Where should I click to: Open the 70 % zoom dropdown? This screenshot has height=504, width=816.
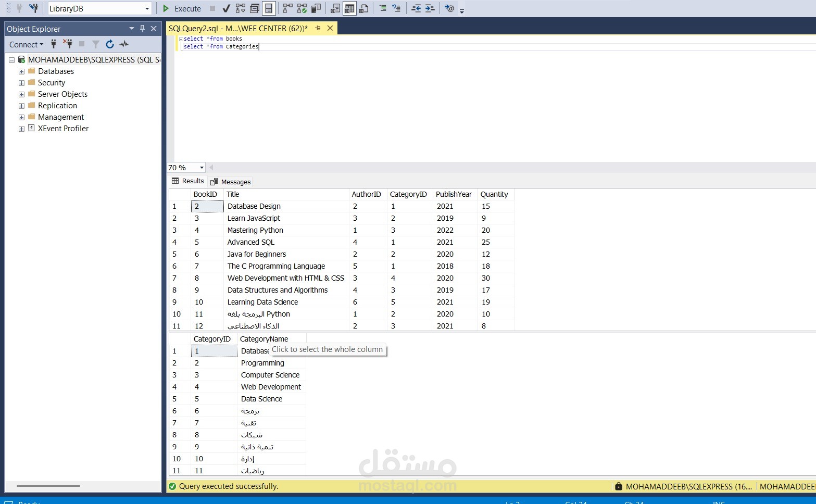point(202,168)
